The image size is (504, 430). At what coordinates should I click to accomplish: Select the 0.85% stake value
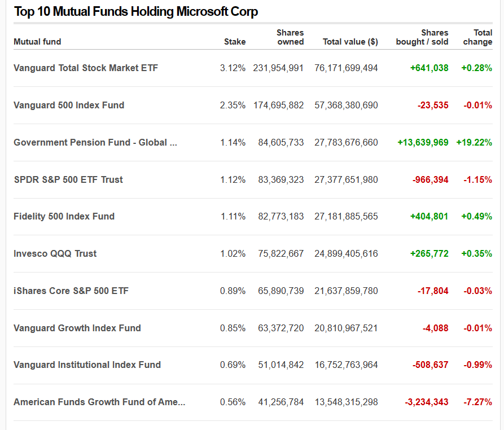click(233, 328)
